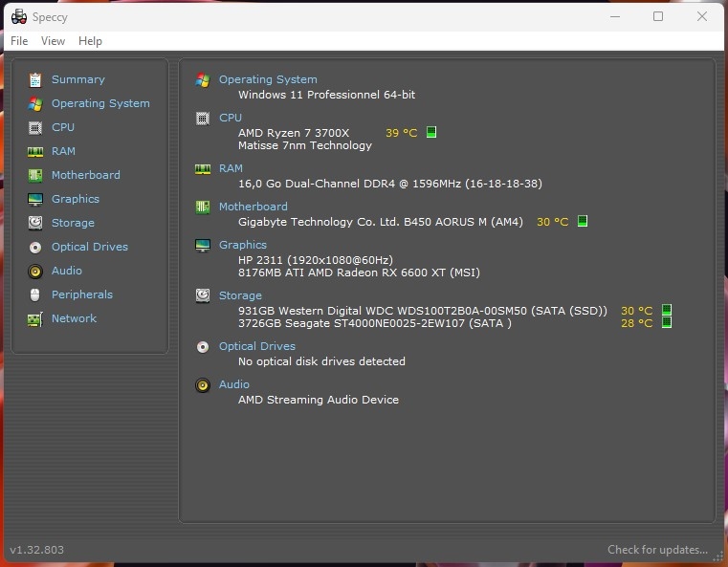Click the Graphics monitor icon in sidebar

35,200
